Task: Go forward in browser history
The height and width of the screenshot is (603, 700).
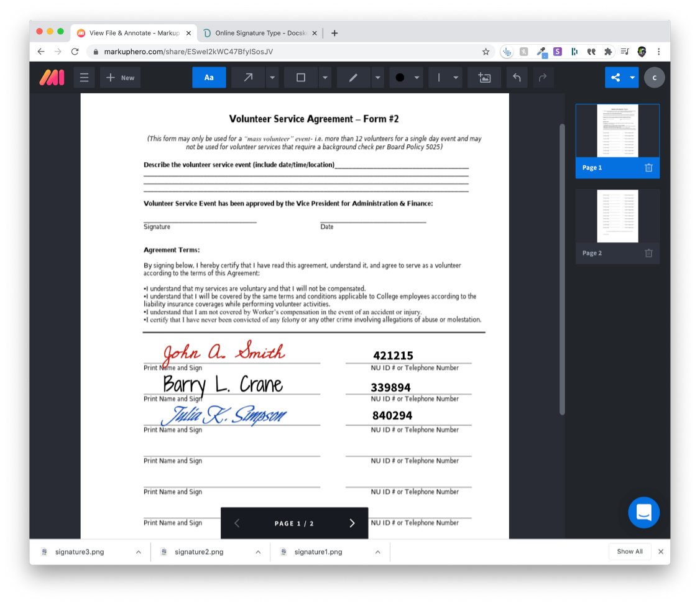Action: coord(58,52)
